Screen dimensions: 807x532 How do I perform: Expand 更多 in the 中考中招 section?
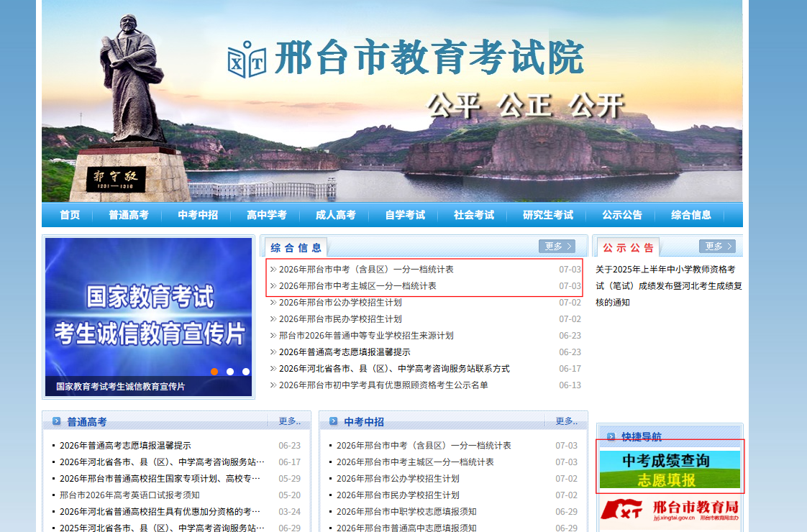pos(566,421)
